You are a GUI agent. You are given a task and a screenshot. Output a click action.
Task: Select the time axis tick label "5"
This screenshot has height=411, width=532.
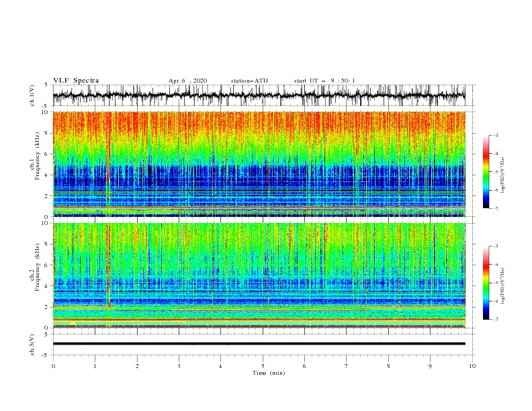click(x=263, y=366)
